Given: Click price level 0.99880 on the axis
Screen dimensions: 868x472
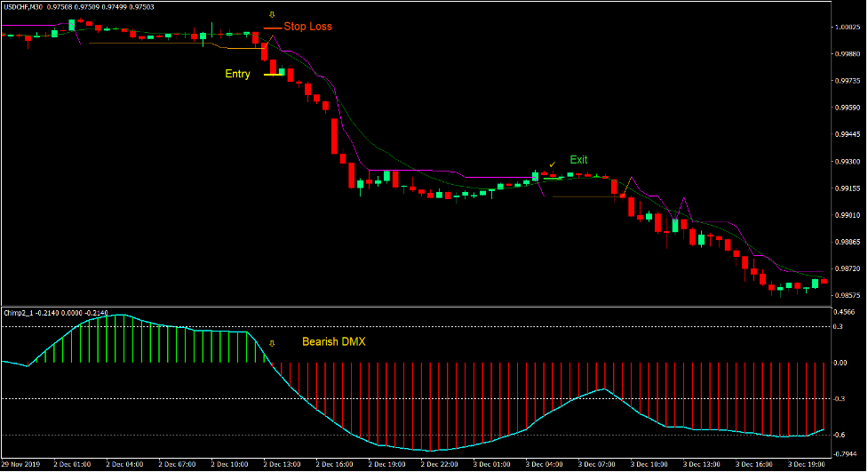Looking at the screenshot, I should [x=847, y=54].
